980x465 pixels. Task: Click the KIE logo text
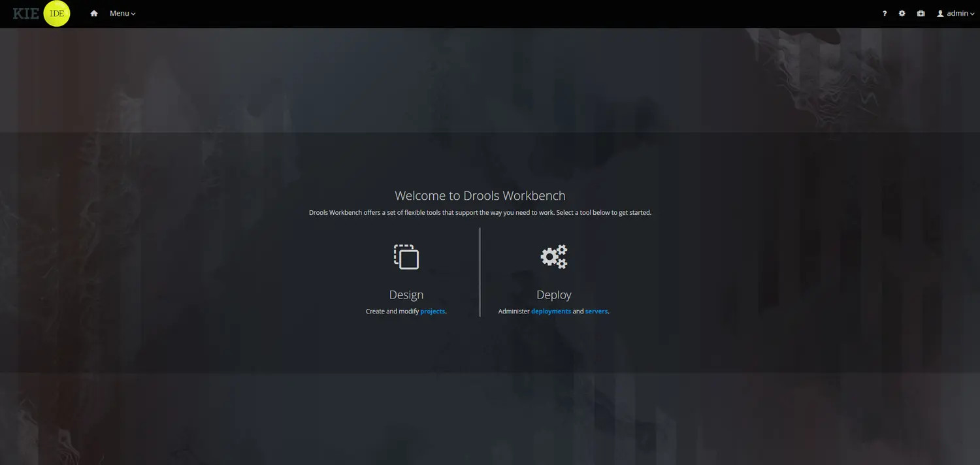pyautogui.click(x=26, y=14)
